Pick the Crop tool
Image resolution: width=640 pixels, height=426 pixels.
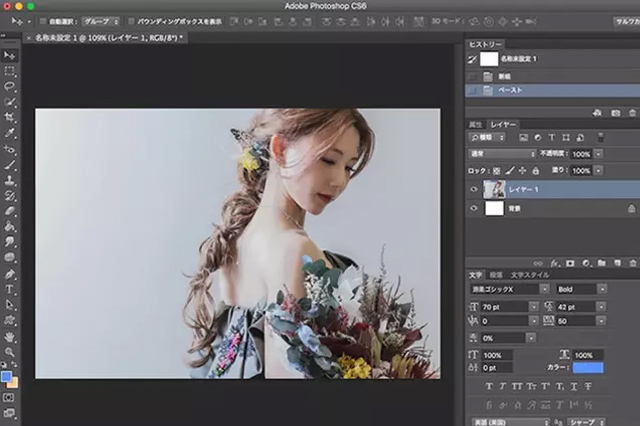[10, 117]
